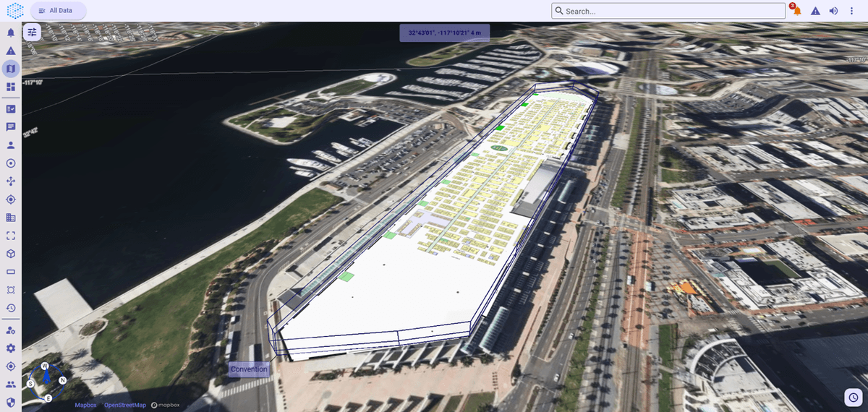Open the task checklist icon in sidebar
The height and width of the screenshot is (412, 868).
coord(11,108)
